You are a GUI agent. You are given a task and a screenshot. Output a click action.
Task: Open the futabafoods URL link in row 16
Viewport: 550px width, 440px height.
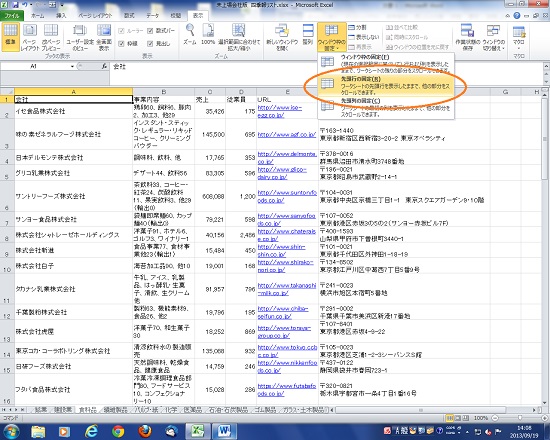click(287, 389)
